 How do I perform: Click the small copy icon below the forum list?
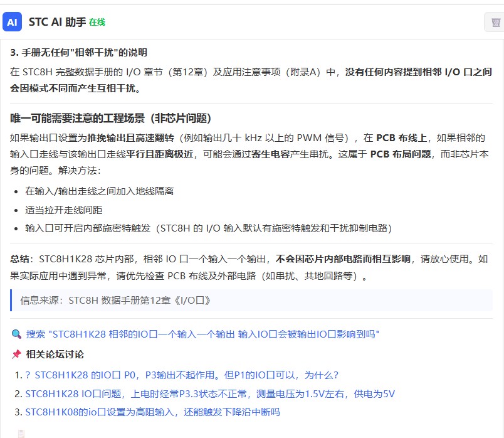coord(21,434)
